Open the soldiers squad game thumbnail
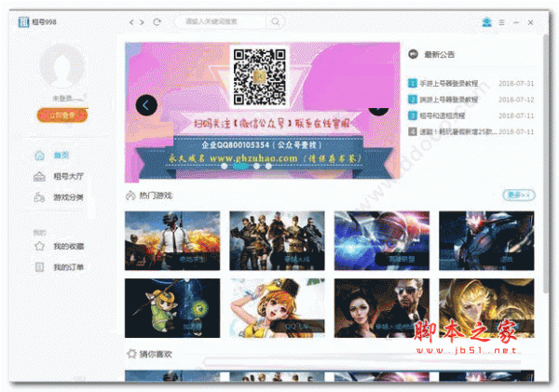 point(277,240)
